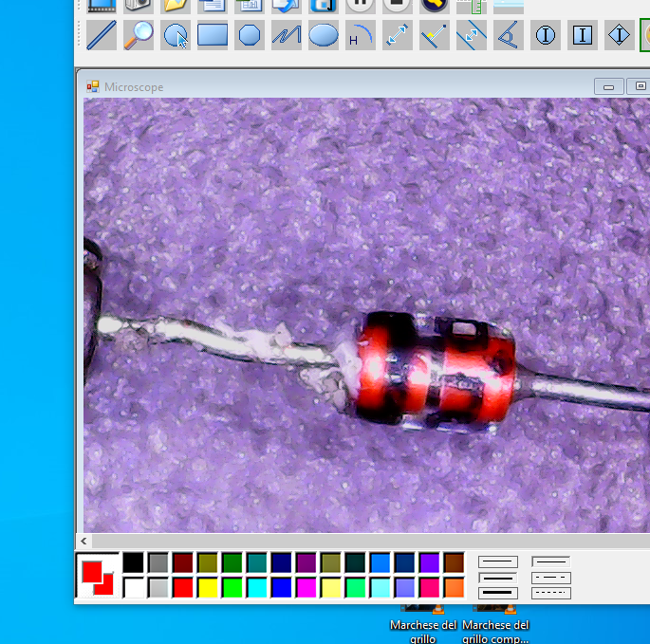Click the open folder toolbar icon
The image size is (650, 644).
[176, 5]
